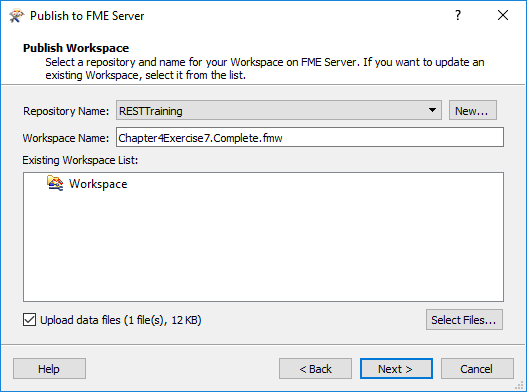Go back with the < Back button
This screenshot has height=392, width=527.
[315, 369]
